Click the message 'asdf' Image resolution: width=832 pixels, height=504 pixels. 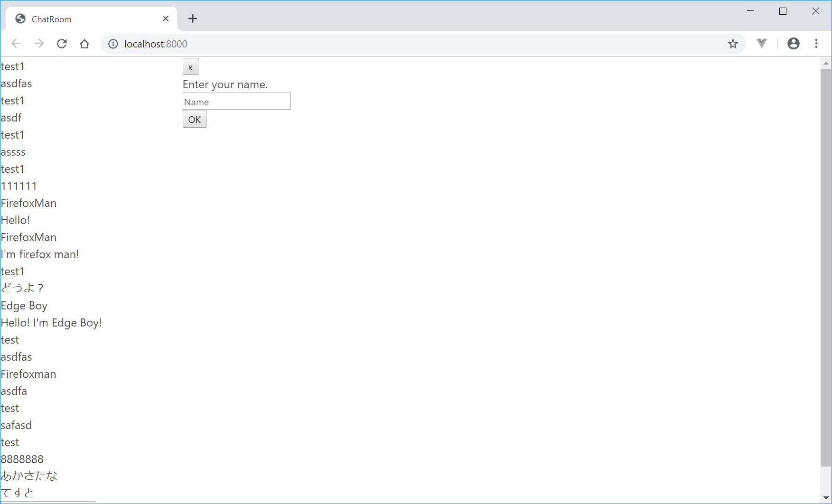[11, 118]
